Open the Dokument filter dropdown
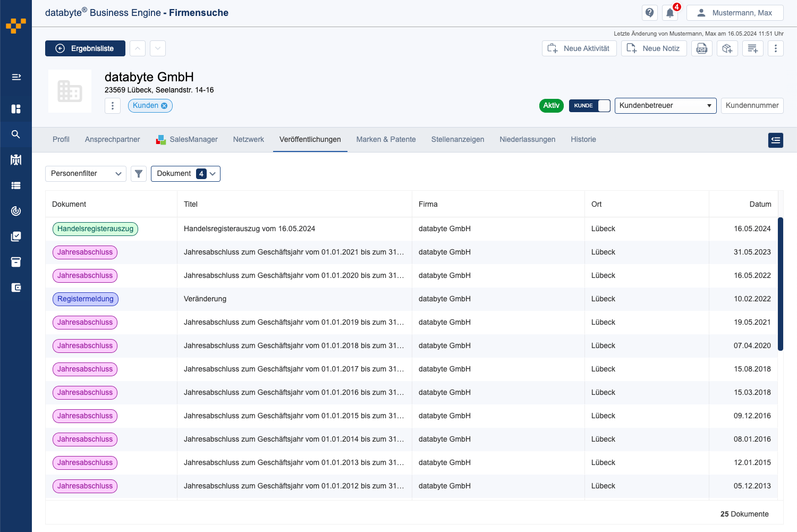797x532 pixels. pos(185,174)
